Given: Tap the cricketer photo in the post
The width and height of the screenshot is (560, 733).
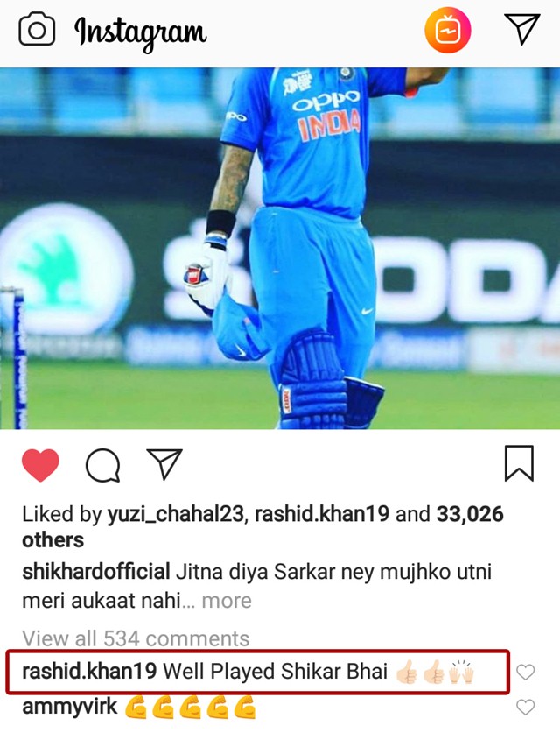Looking at the screenshot, I should pyautogui.click(x=280, y=248).
